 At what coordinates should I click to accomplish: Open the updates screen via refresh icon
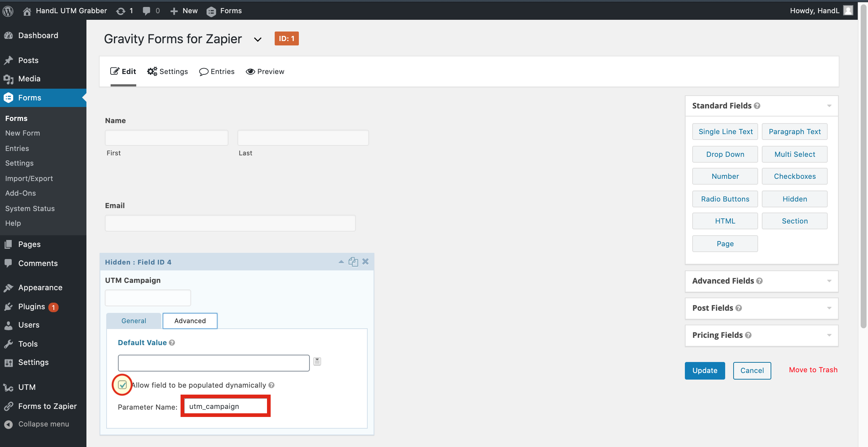tap(121, 11)
